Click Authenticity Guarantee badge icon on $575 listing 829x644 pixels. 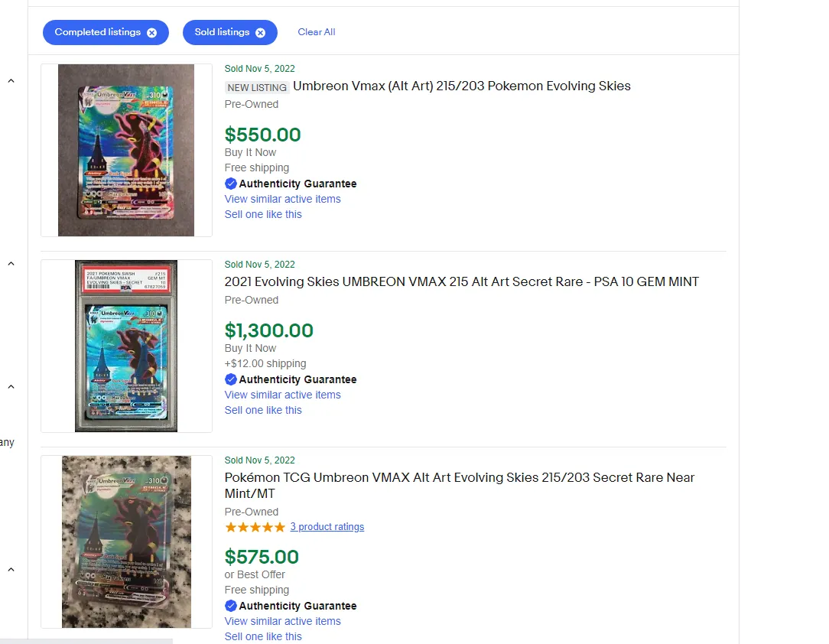(x=230, y=606)
